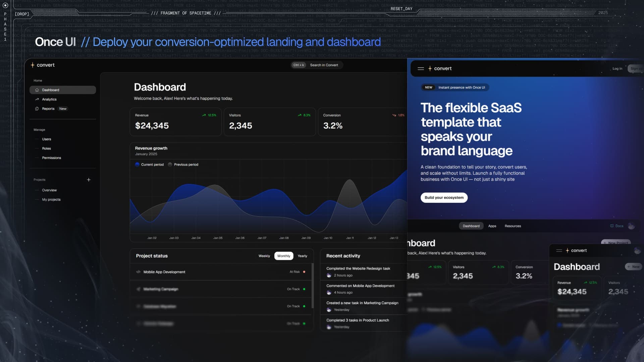Image resolution: width=644 pixels, height=362 pixels.
Task: Click the Analytics trend icon in sidebar
Action: (37, 99)
